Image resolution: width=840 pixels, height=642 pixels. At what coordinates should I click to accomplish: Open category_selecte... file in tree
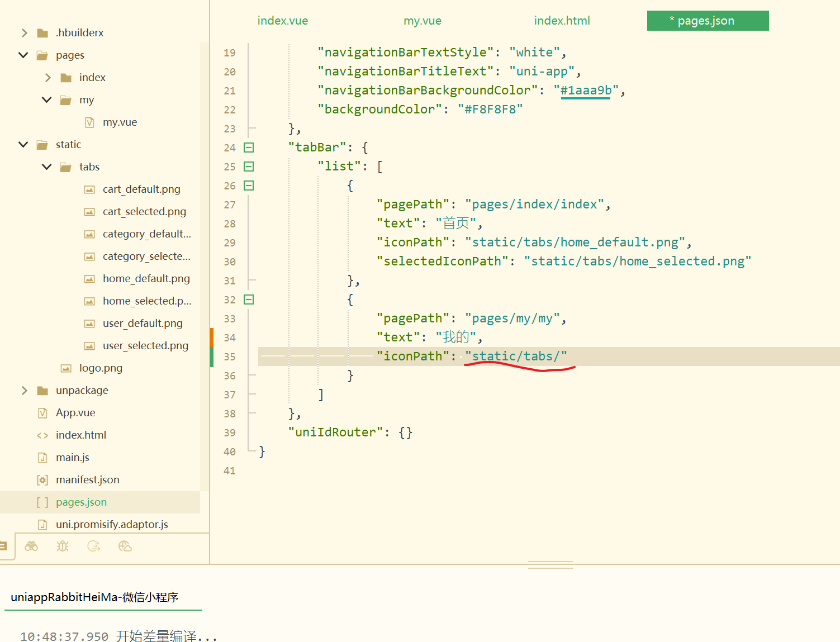[x=146, y=256]
